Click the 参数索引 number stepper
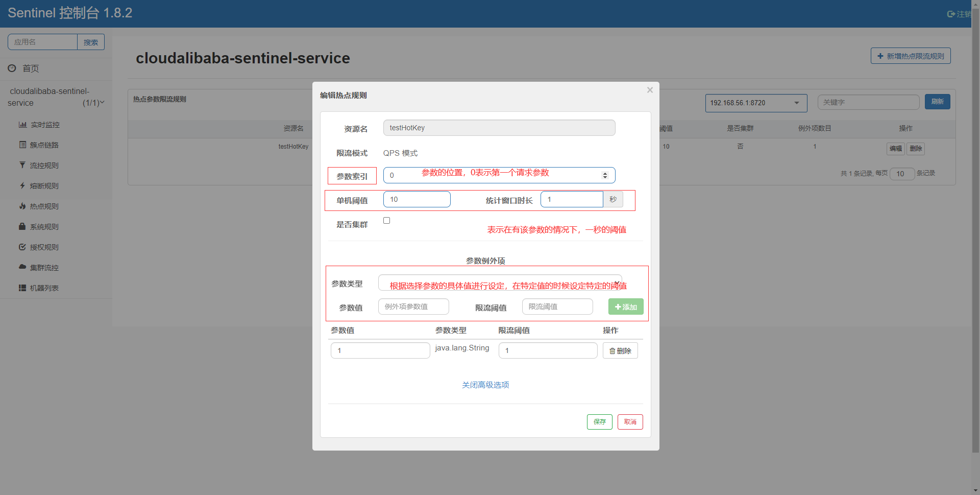 click(x=605, y=175)
